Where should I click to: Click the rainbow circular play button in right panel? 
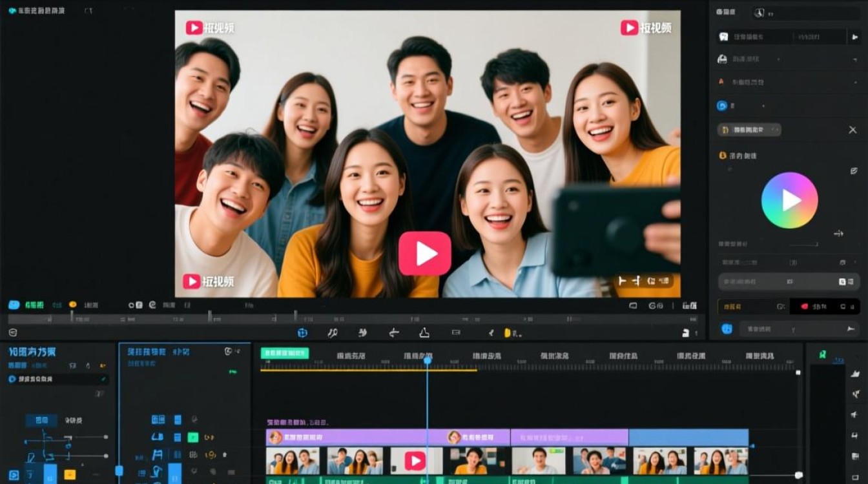coord(789,200)
